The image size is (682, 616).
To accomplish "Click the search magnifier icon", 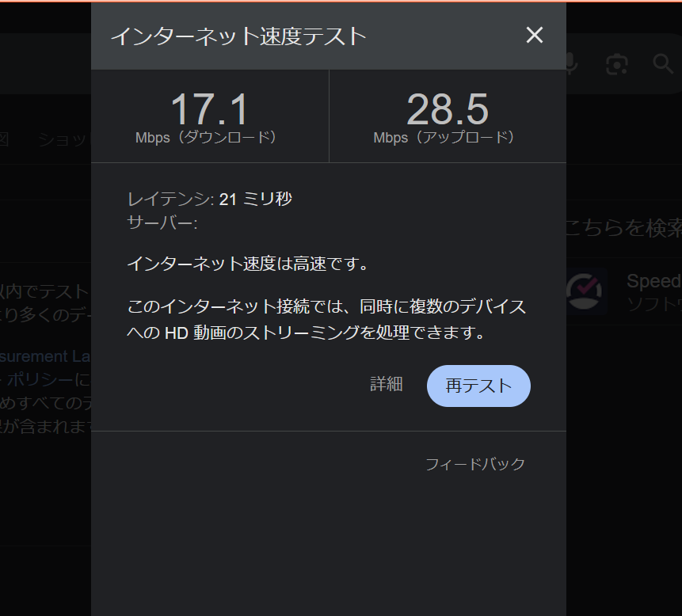I will pyautogui.click(x=664, y=64).
